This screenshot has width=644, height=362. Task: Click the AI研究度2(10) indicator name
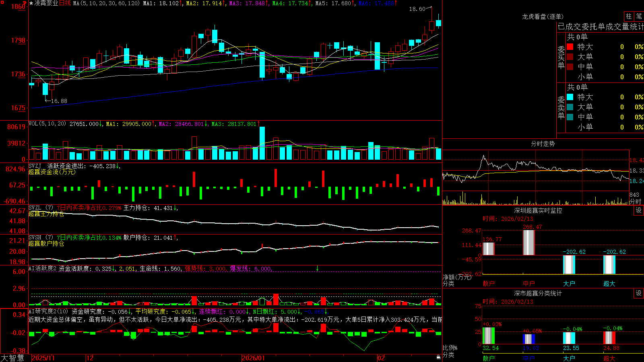[x=48, y=311]
